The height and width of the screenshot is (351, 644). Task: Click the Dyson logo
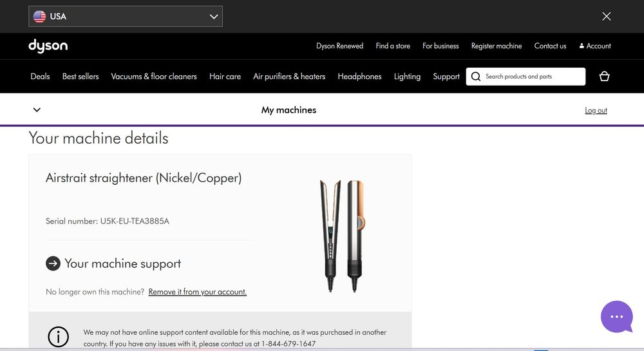point(48,46)
